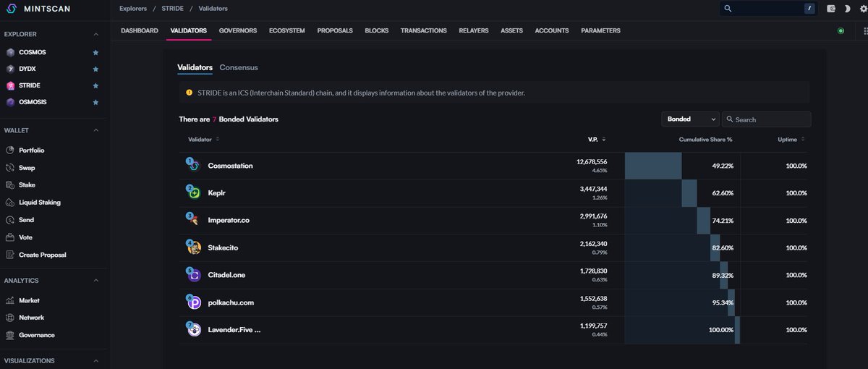Open Keplr validator row
The image size is (868, 369).
point(495,193)
